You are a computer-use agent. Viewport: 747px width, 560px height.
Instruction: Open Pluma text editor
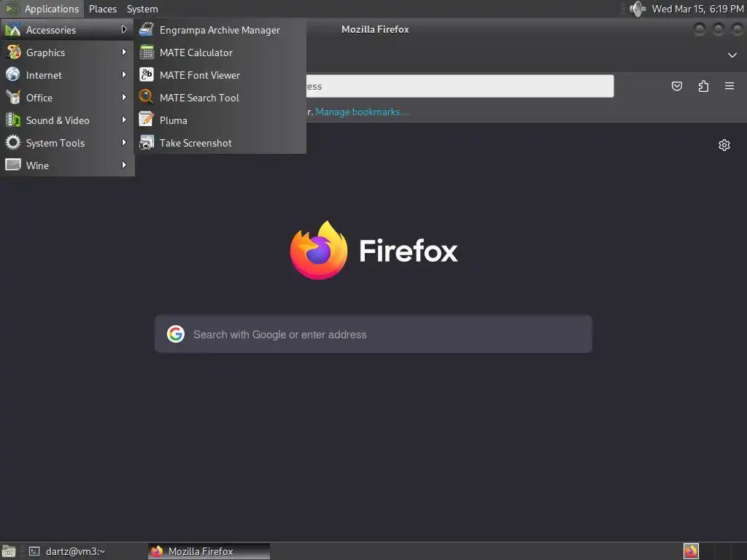pos(220,120)
